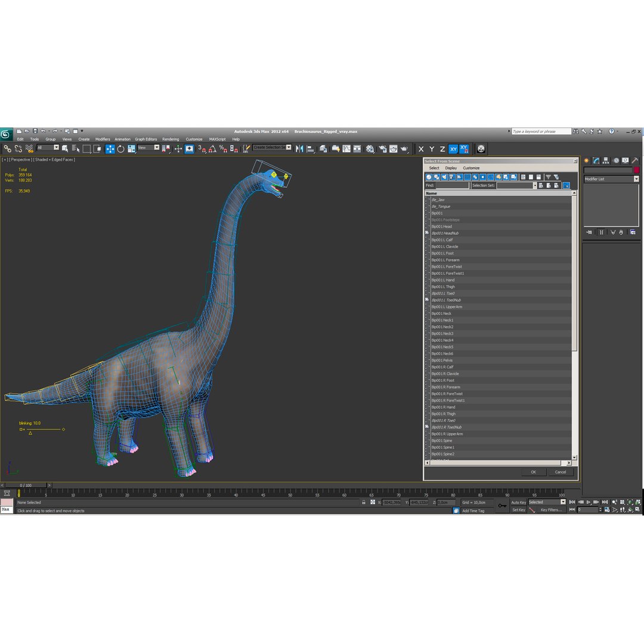Image resolution: width=644 pixels, height=644 pixels.
Task: Switch to the Modify panel icon
Action: coord(596,160)
